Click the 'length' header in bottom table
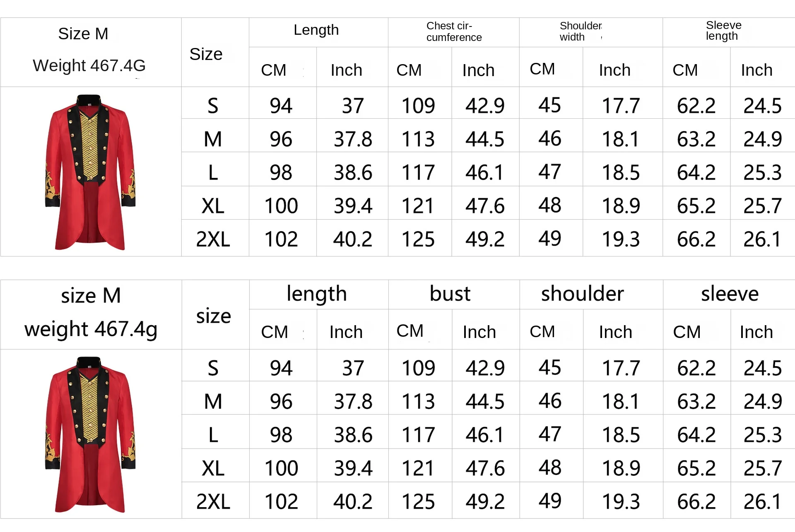Screen dimensions: 795x532 tap(316, 295)
